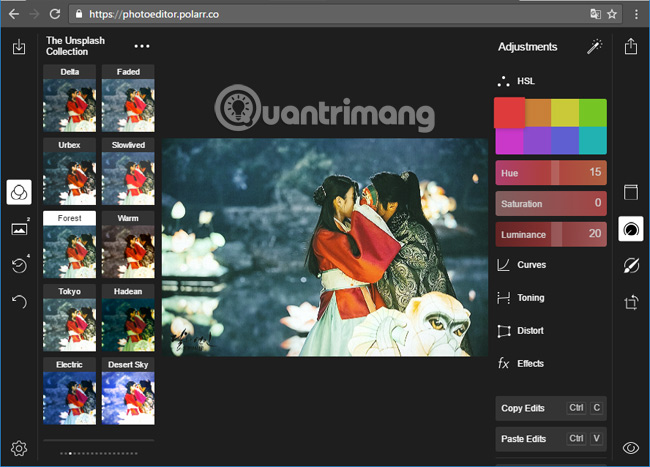Open the Unsplash Collection more options menu
The height and width of the screenshot is (467, 650).
(142, 46)
